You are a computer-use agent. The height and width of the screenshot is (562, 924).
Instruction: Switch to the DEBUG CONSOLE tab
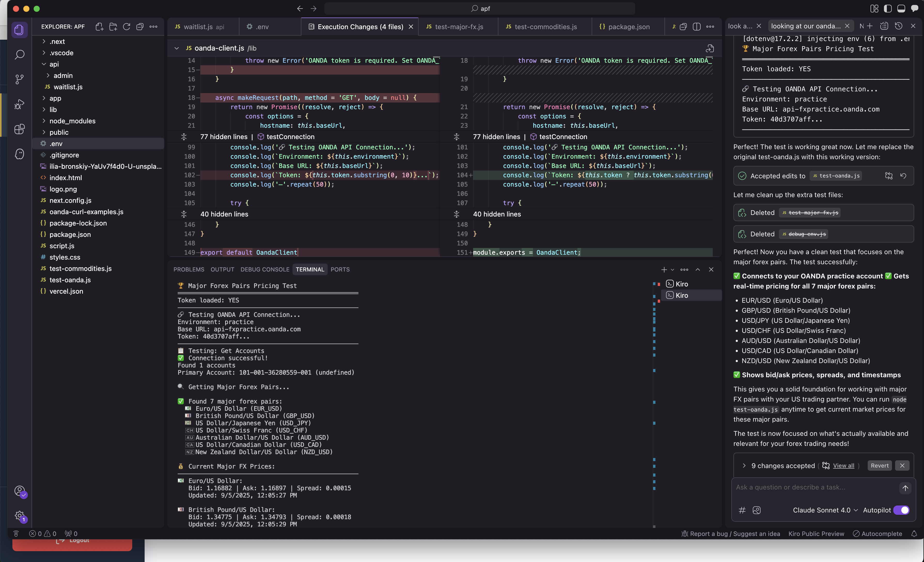tap(265, 269)
